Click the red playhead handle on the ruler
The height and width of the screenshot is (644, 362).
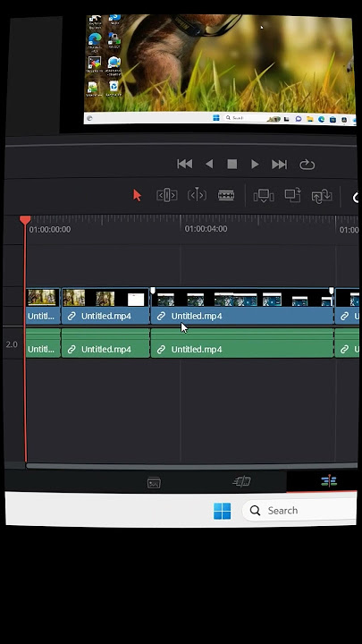point(25,220)
